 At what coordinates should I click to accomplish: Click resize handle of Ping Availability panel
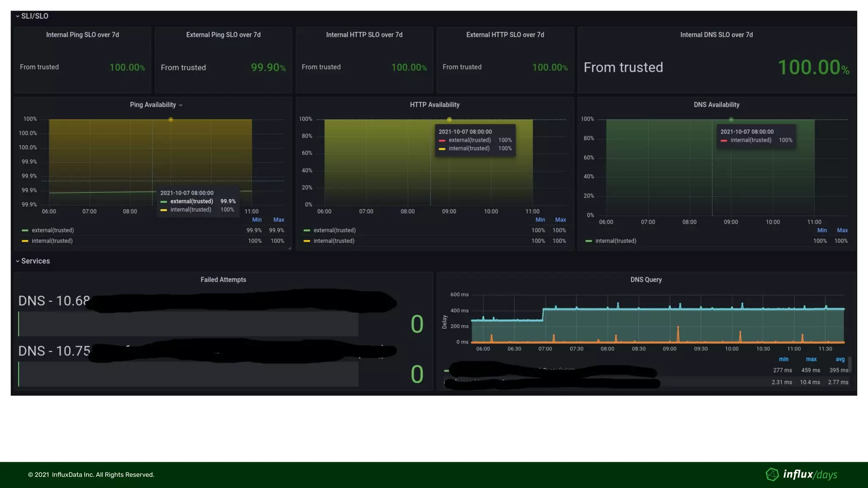pyautogui.click(x=289, y=248)
